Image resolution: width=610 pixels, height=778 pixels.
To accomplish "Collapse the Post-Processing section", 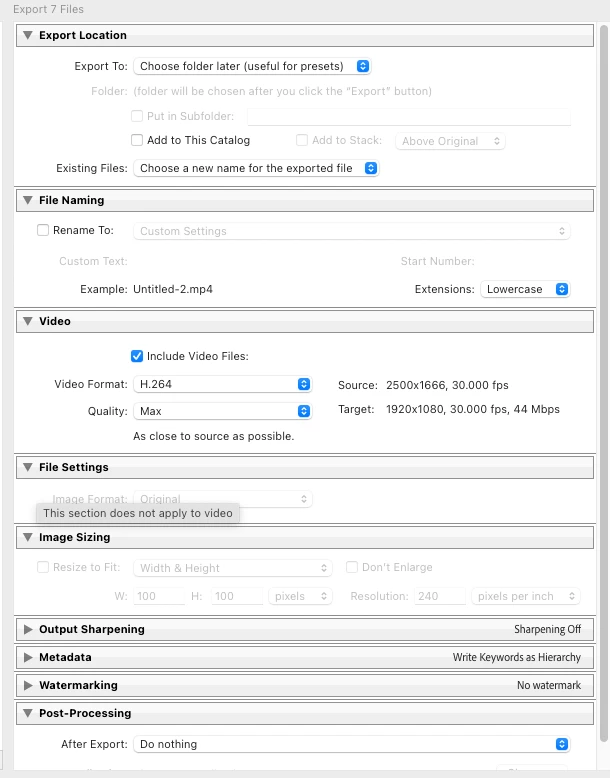I will tap(28, 713).
